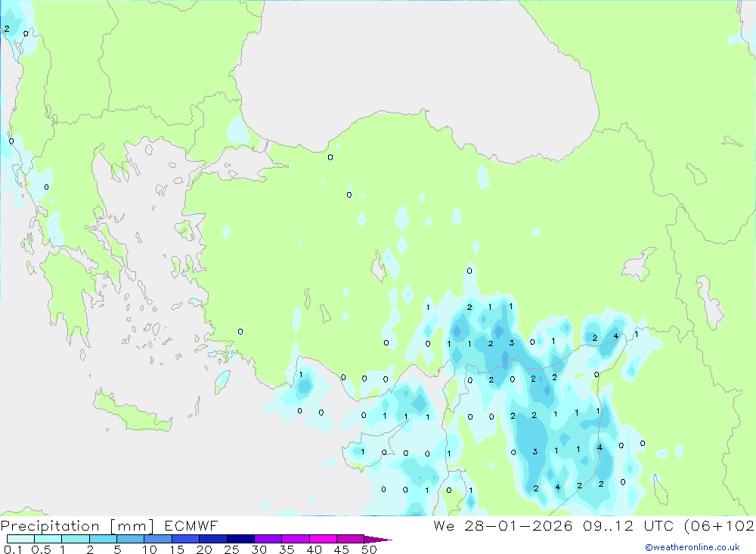756x554 pixels.
Task: Click the '45' legend value label
Action: [342, 549]
